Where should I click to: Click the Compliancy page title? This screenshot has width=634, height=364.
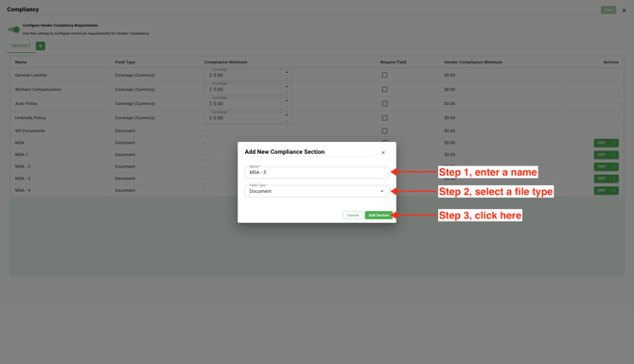pyautogui.click(x=23, y=9)
